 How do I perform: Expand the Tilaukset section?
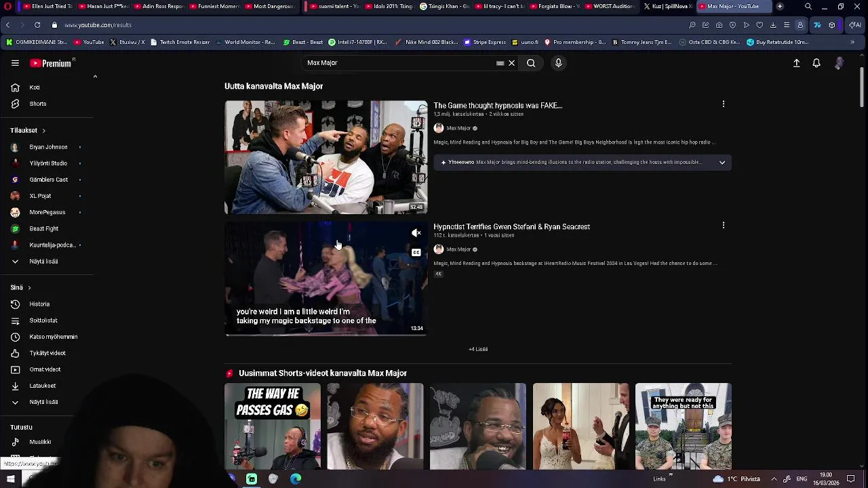[x=28, y=130]
